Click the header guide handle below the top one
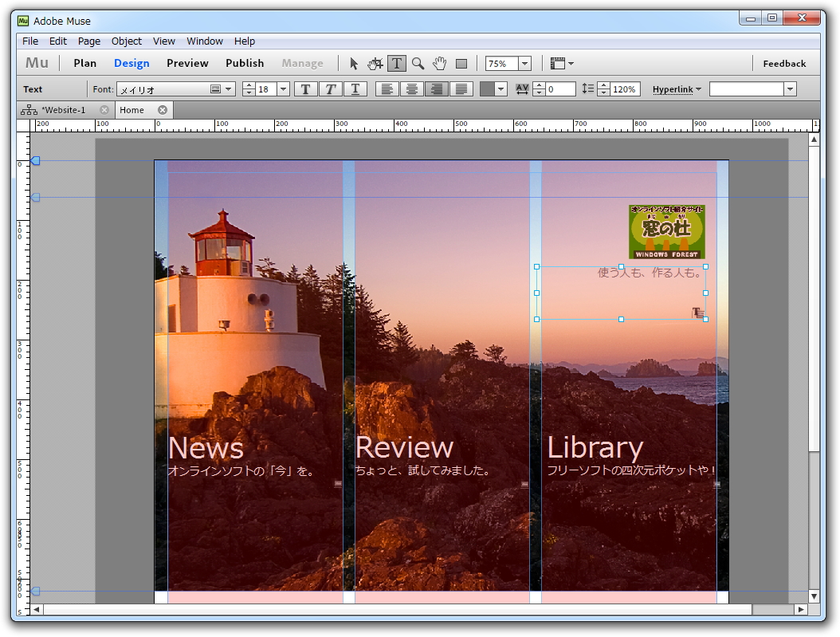 click(x=35, y=198)
